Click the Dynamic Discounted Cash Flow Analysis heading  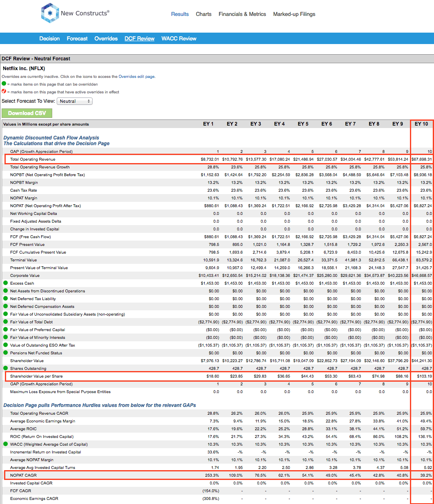[x=51, y=138]
